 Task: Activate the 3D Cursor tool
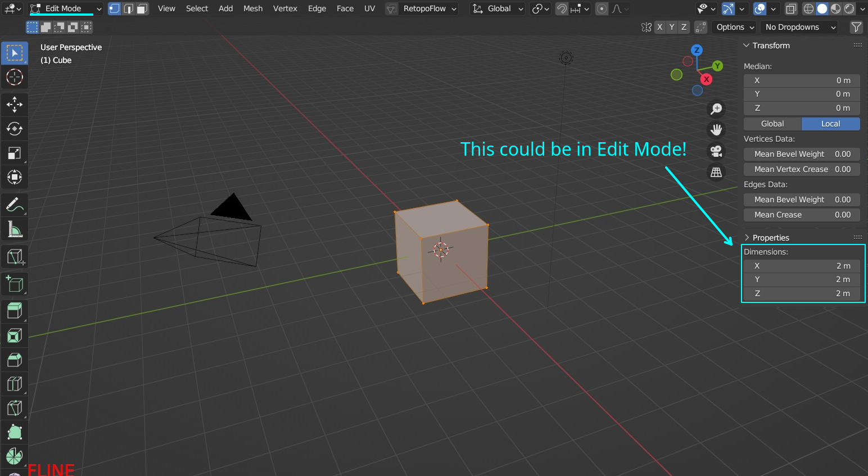tap(15, 77)
